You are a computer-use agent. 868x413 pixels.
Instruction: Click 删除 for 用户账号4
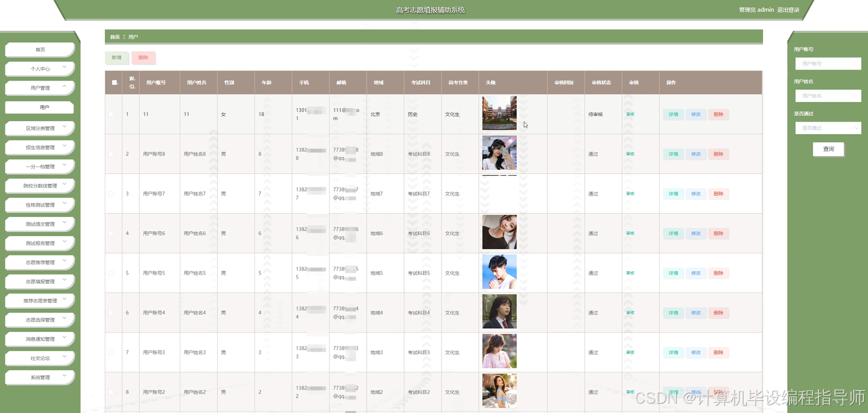[x=718, y=313]
